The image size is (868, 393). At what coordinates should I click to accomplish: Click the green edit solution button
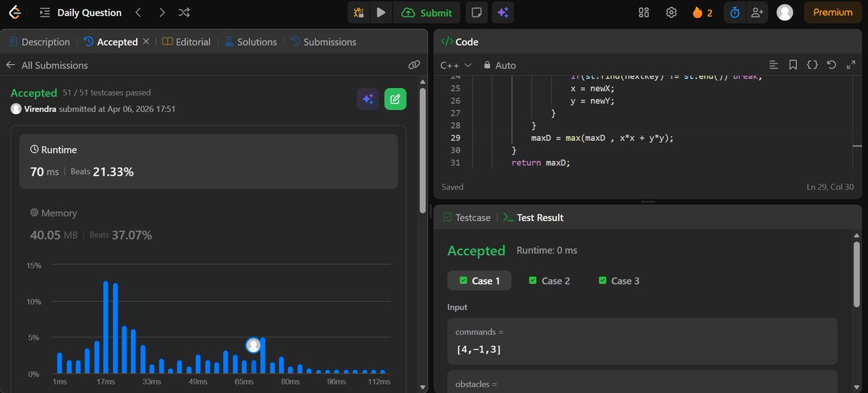tap(395, 100)
